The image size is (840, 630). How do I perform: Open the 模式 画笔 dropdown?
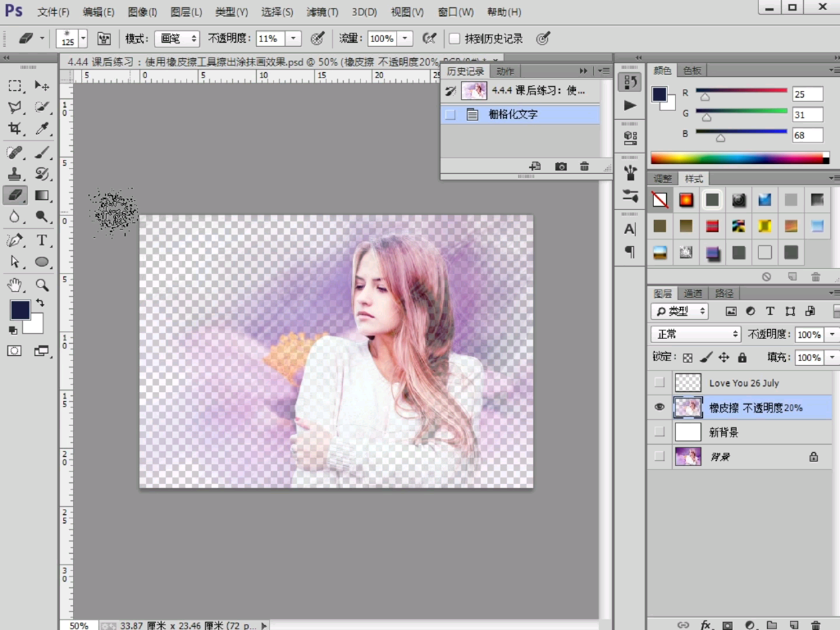(178, 39)
